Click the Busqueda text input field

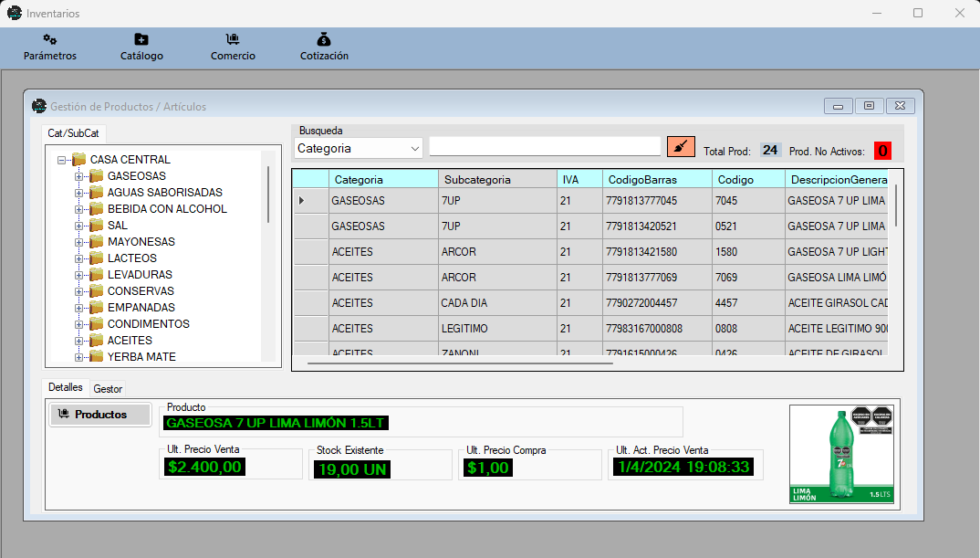coord(545,146)
